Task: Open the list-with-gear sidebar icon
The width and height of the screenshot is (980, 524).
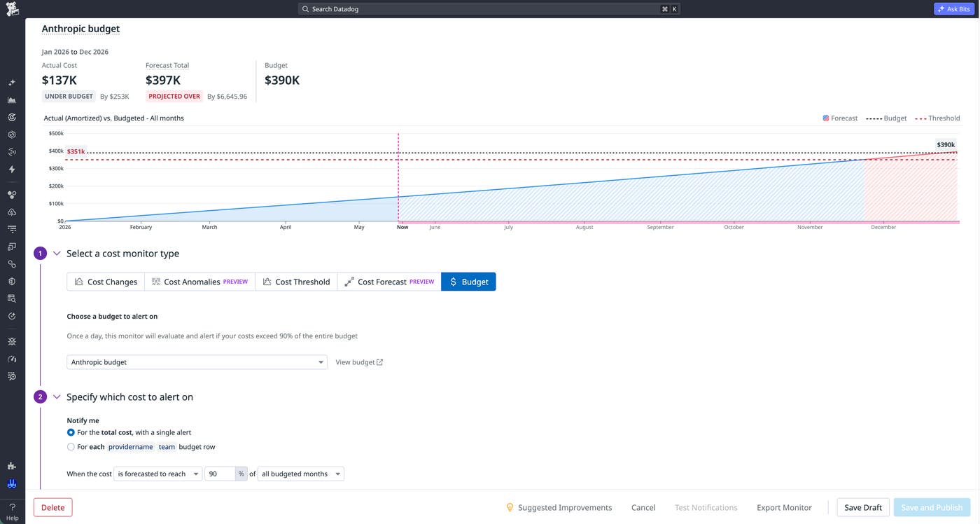Action: 12,376
